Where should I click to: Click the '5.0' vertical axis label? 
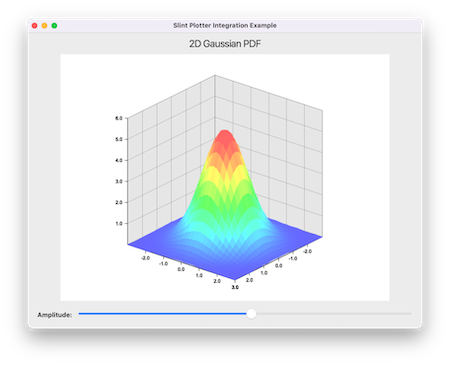tap(119, 139)
